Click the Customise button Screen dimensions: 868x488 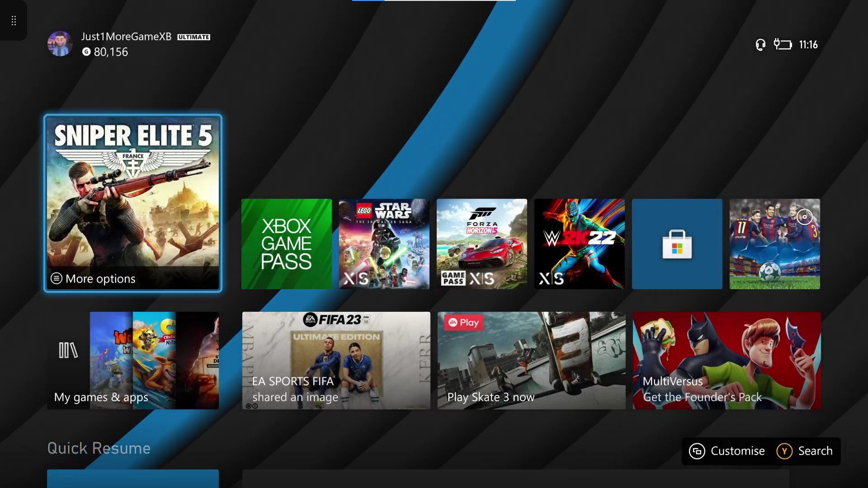726,450
